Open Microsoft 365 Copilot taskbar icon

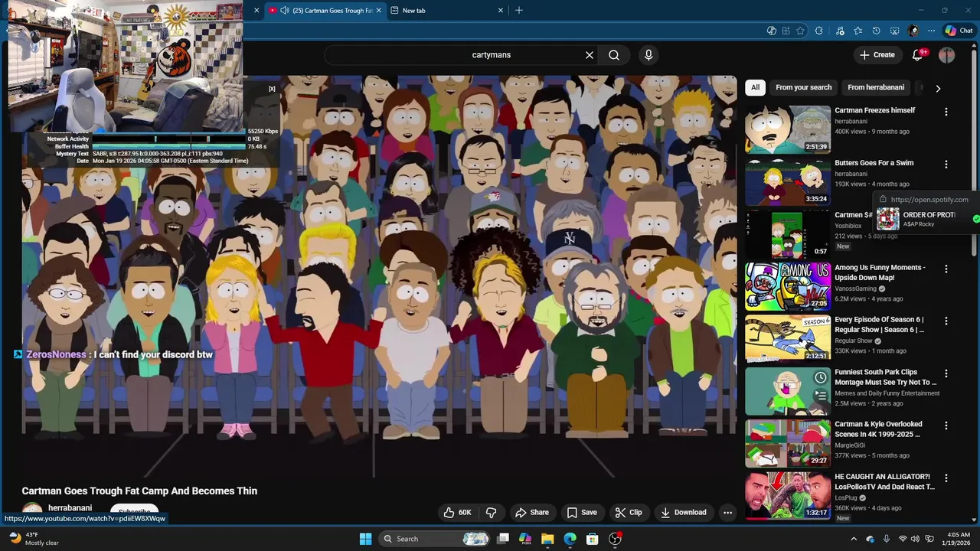coord(525,539)
